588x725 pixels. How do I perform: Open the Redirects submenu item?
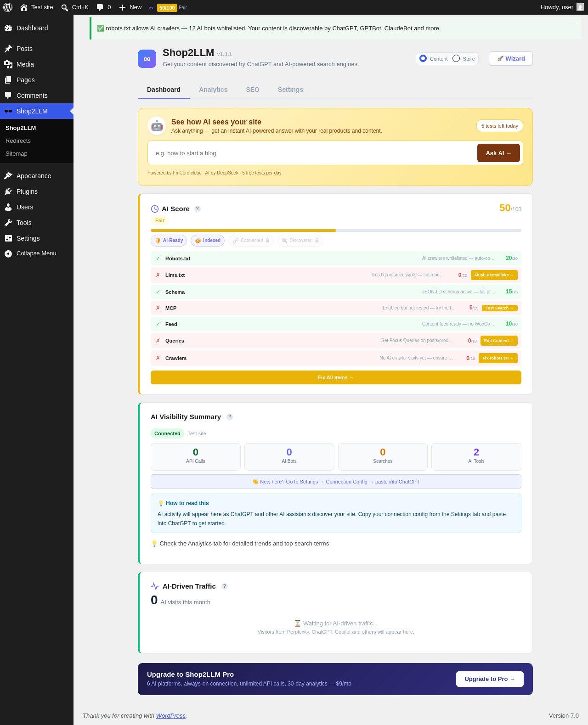click(x=37, y=141)
